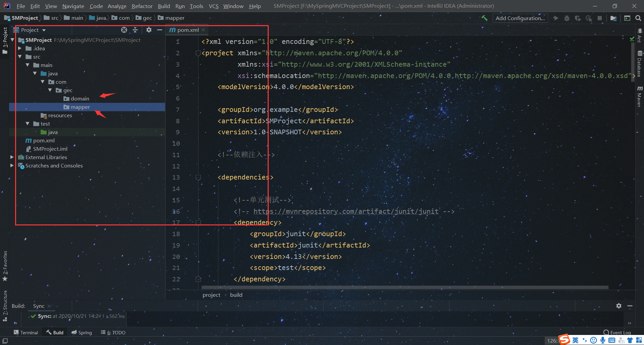Click the Sogou emoji smiley icon
The width and height of the screenshot is (644, 345).
tap(593, 340)
